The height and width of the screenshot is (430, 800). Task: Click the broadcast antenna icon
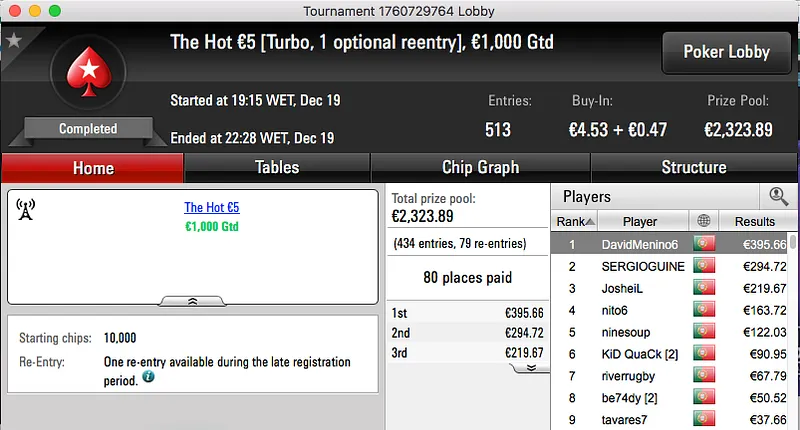[x=26, y=209]
